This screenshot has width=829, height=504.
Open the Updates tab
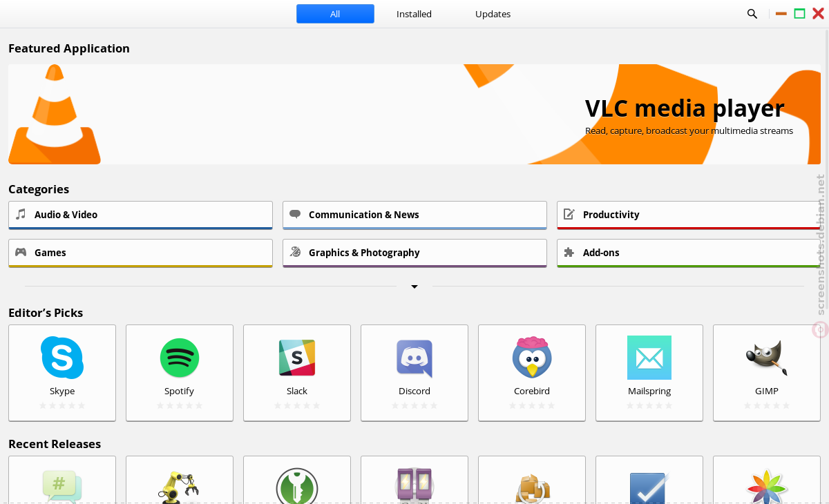[x=493, y=14]
